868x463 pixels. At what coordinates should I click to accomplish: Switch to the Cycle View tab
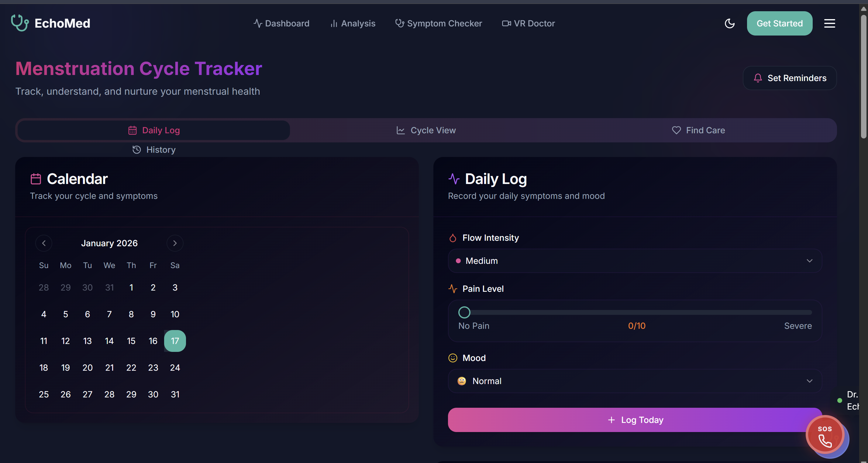pyautogui.click(x=426, y=130)
